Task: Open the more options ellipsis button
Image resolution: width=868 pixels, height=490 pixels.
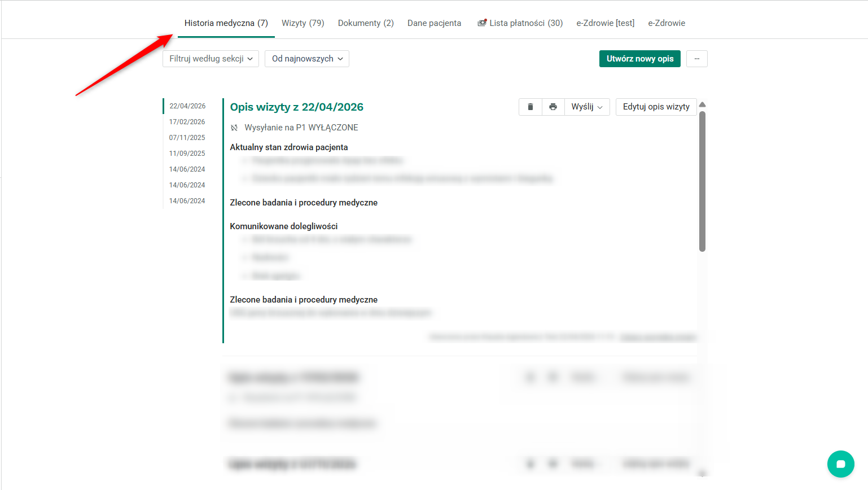Action: pyautogui.click(x=697, y=59)
